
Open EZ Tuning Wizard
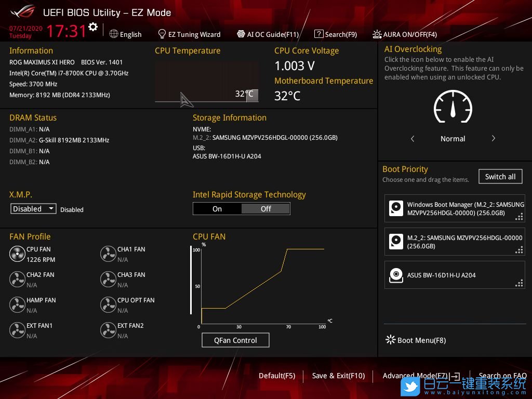point(189,34)
